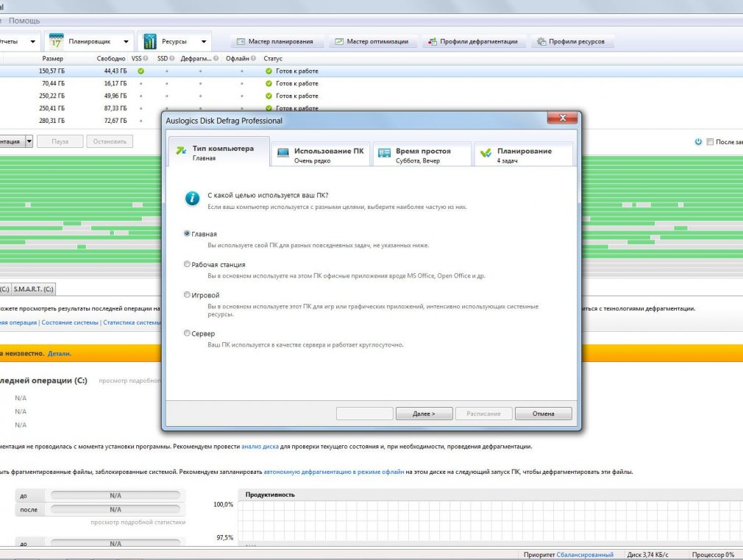This screenshot has height=560, width=743.
Task: Sort by the Статус column header
Action: click(x=273, y=58)
